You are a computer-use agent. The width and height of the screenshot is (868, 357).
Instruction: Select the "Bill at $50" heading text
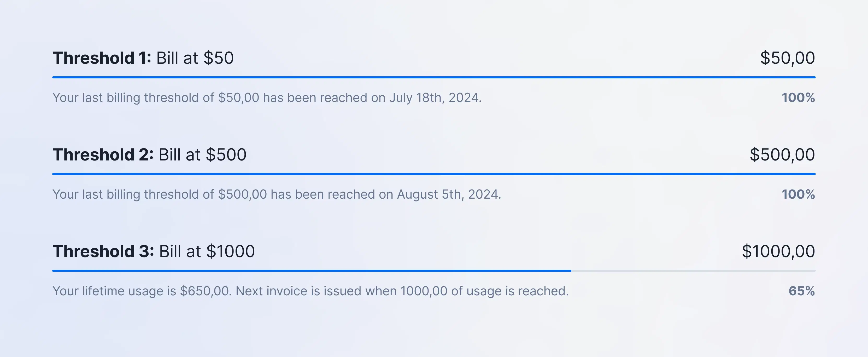(195, 58)
